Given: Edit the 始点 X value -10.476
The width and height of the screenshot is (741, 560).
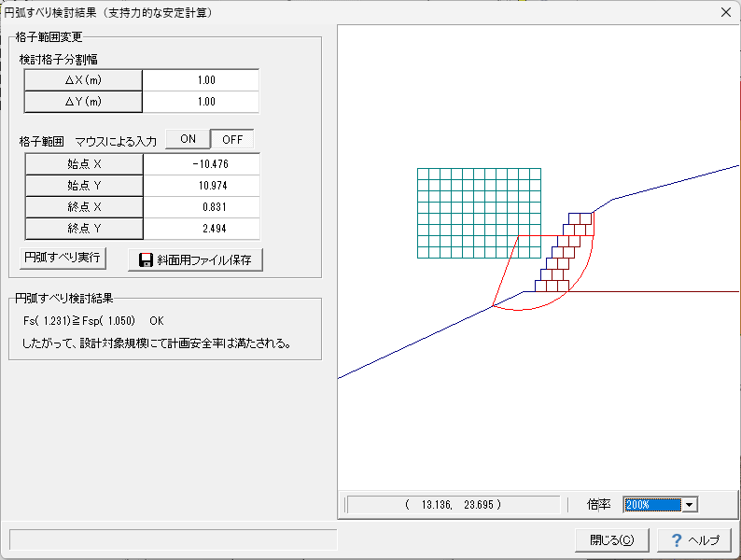Looking at the screenshot, I should (x=201, y=164).
